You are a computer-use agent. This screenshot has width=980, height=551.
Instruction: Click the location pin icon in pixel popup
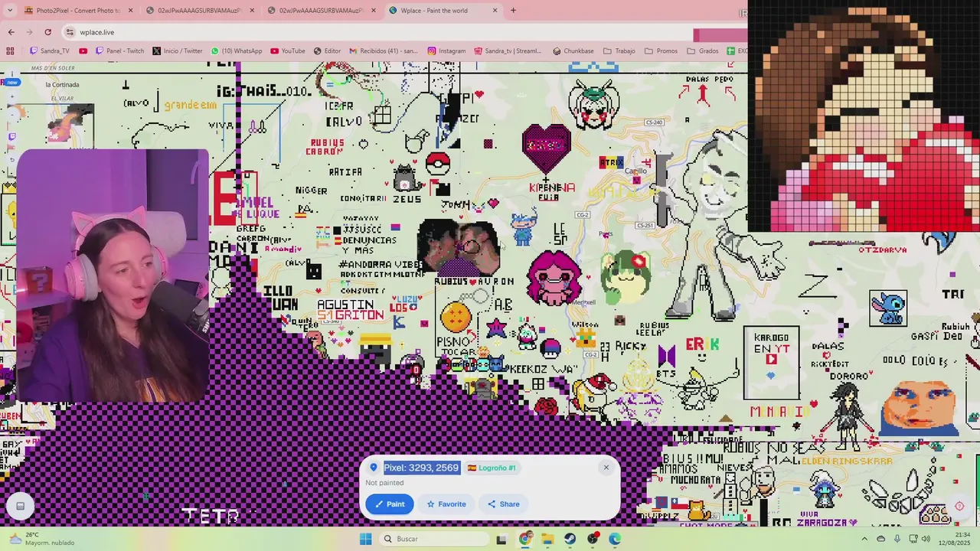[374, 468]
